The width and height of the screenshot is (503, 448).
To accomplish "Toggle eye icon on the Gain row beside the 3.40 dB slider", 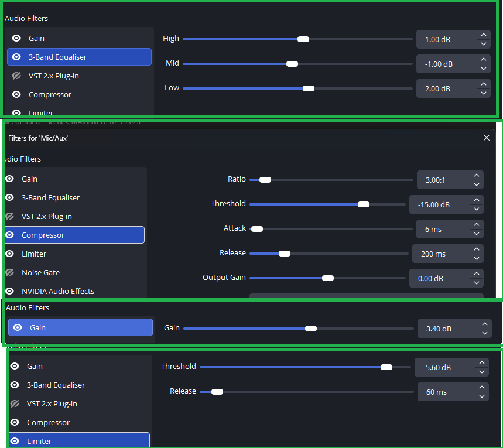I will click(18, 327).
